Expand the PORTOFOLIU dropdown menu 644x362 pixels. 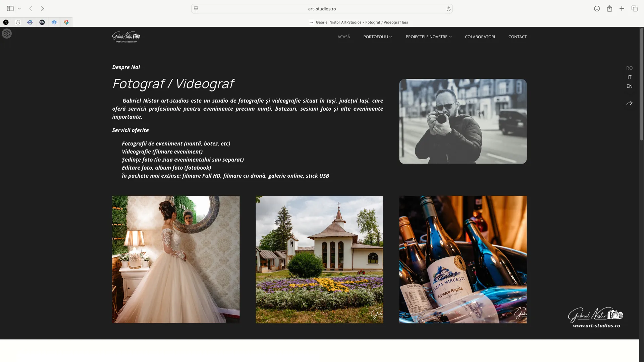pos(378,37)
